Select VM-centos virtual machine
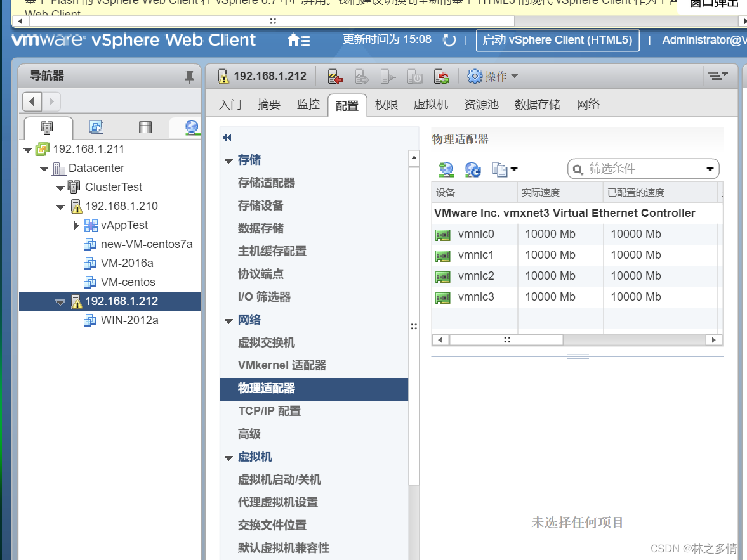 (128, 282)
